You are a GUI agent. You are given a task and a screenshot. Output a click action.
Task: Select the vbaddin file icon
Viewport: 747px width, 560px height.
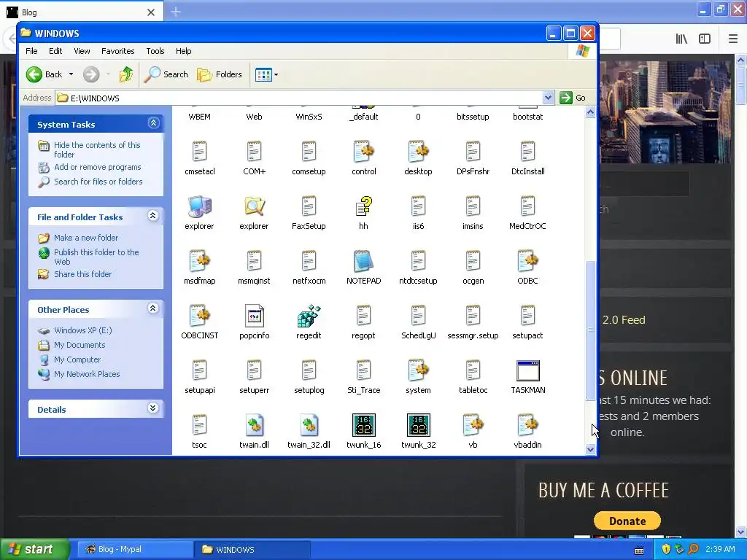(x=528, y=425)
